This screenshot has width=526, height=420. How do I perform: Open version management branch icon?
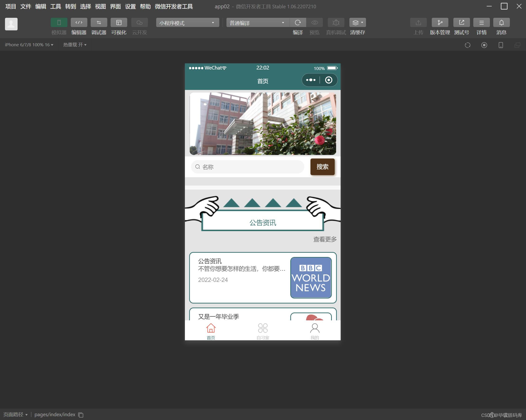[440, 23]
